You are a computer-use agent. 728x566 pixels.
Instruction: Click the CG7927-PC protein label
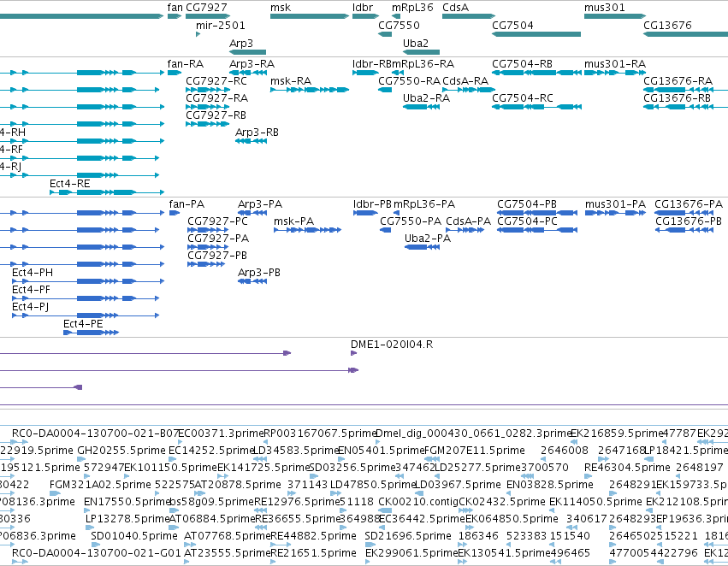[217, 221]
